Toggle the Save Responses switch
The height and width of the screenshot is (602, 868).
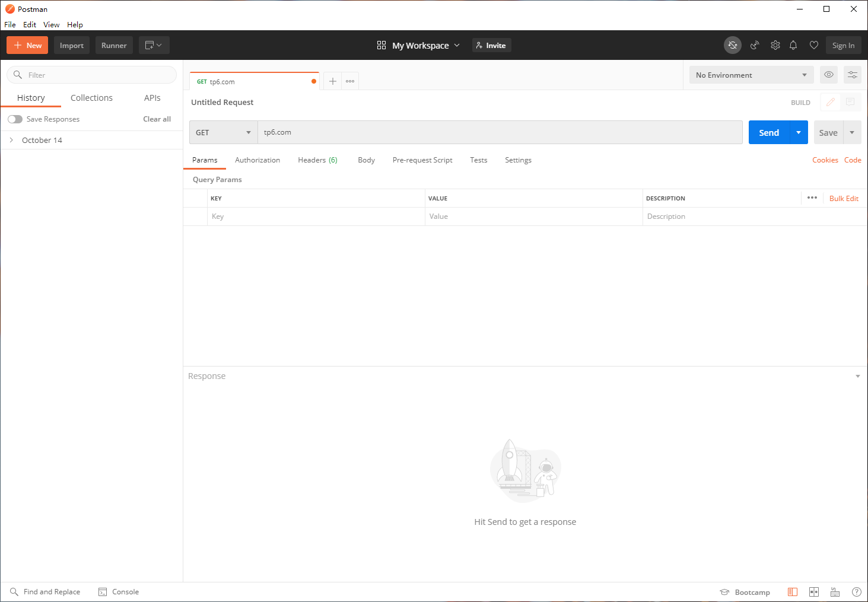coord(15,119)
